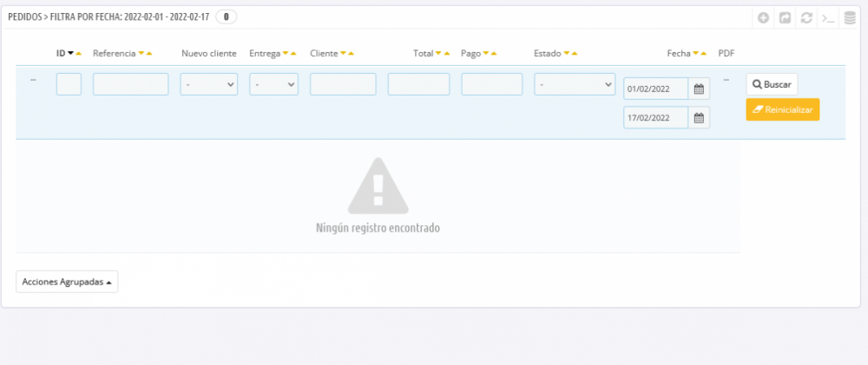Image resolution: width=868 pixels, height=365 pixels.
Task: Open calendar for the 17/02/2022 end date
Action: tap(699, 117)
